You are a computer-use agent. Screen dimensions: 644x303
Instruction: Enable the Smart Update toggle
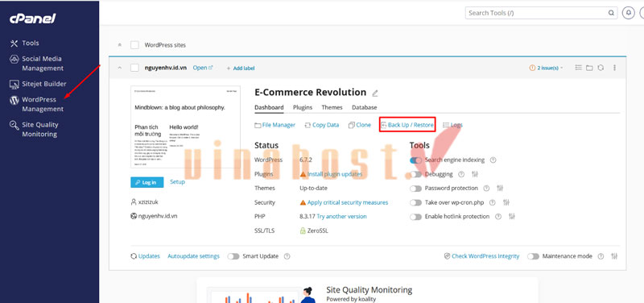coord(233,256)
